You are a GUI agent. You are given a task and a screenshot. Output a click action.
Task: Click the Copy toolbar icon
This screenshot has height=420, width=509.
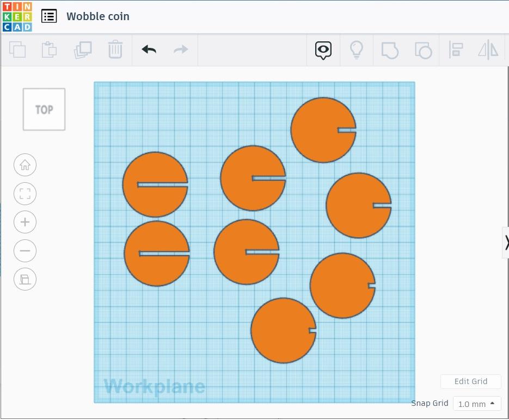tap(17, 50)
